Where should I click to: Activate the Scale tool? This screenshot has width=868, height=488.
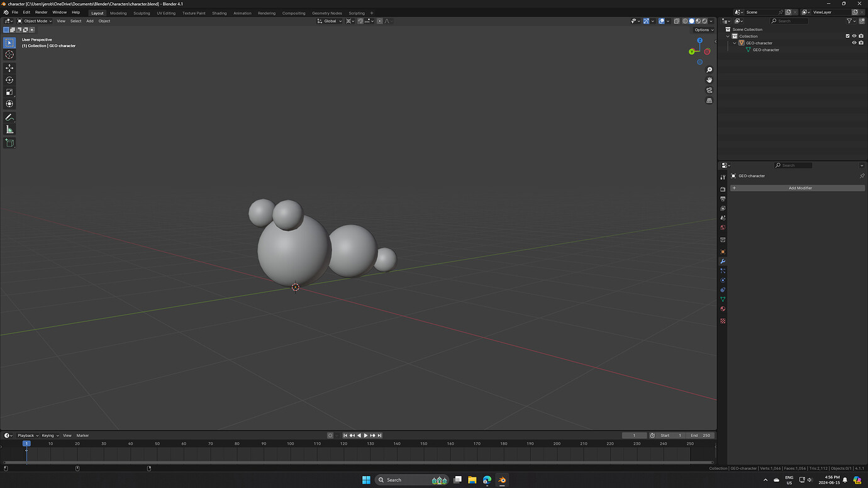(x=9, y=92)
